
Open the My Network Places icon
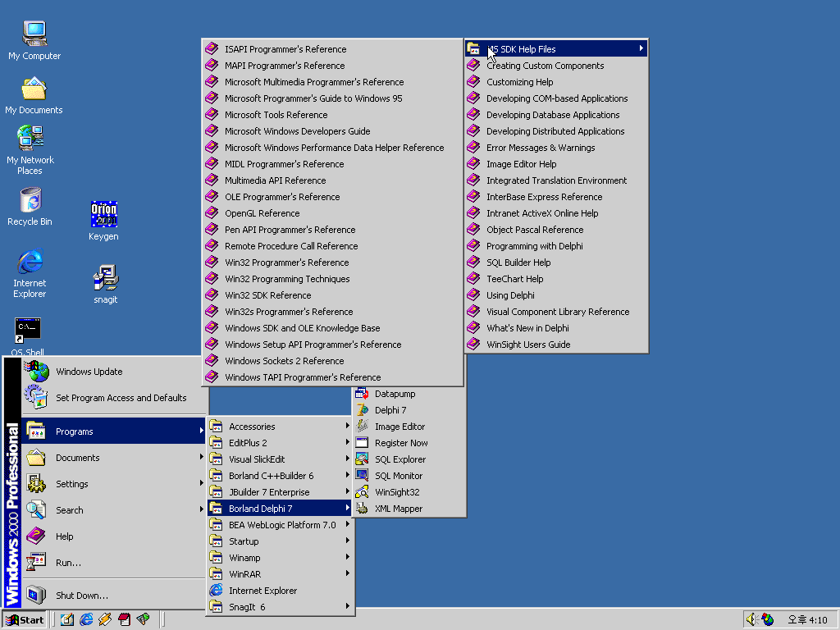(x=30, y=148)
